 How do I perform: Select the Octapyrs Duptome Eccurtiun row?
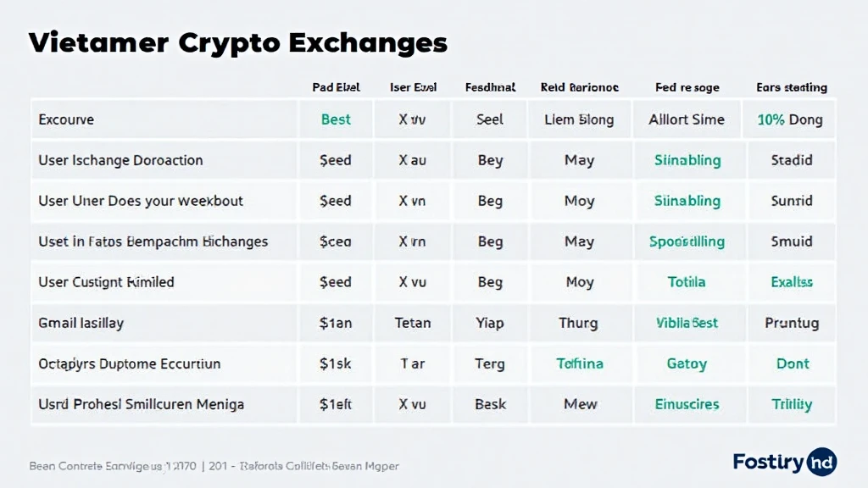pyautogui.click(x=129, y=363)
